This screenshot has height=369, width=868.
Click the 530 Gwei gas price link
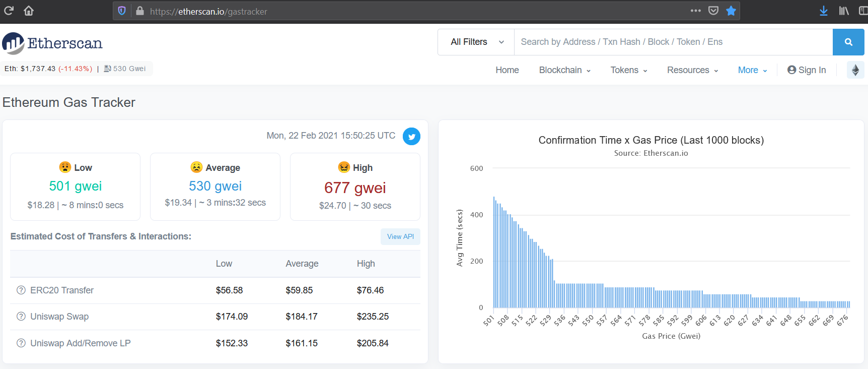129,69
